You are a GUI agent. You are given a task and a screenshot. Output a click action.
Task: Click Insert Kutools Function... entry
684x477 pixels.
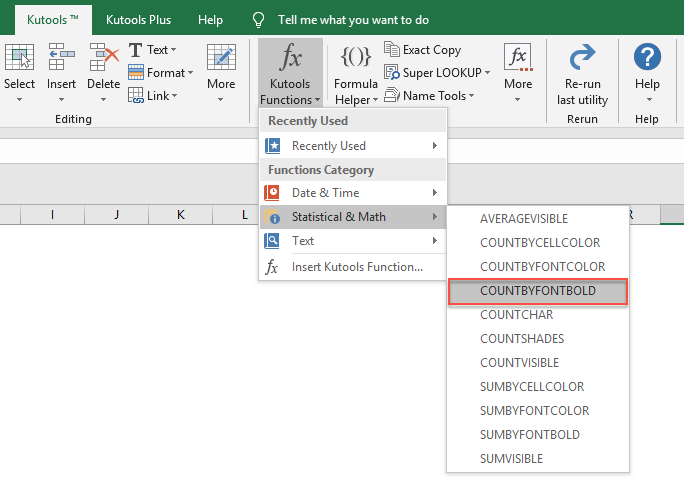point(356,267)
